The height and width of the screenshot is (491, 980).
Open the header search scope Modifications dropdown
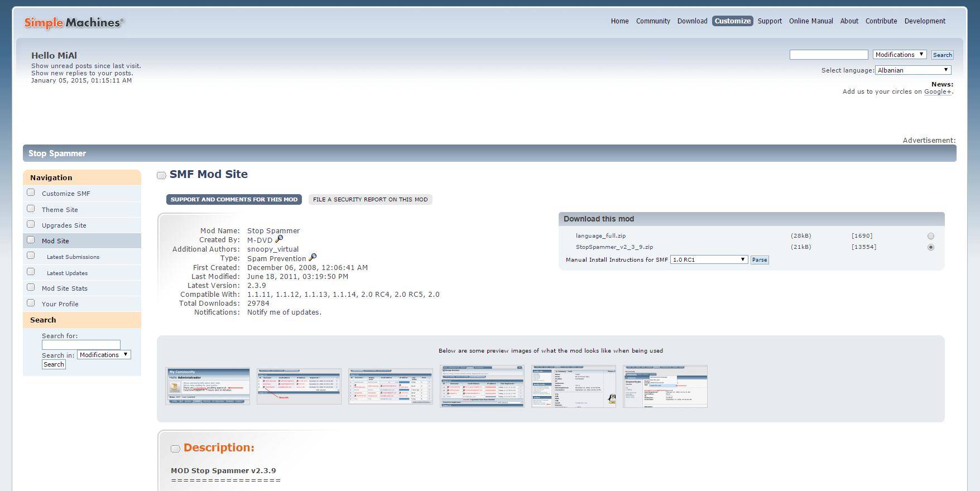[900, 55]
